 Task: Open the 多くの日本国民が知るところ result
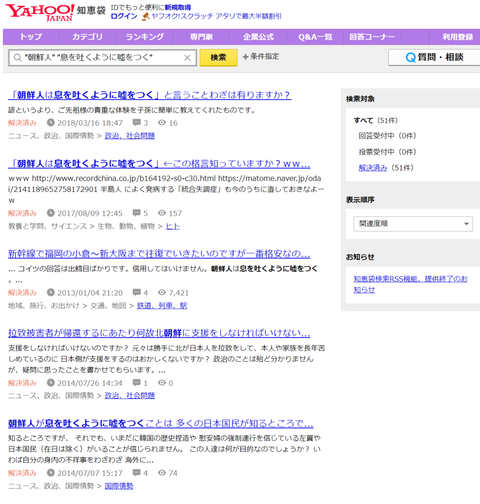click(x=161, y=423)
